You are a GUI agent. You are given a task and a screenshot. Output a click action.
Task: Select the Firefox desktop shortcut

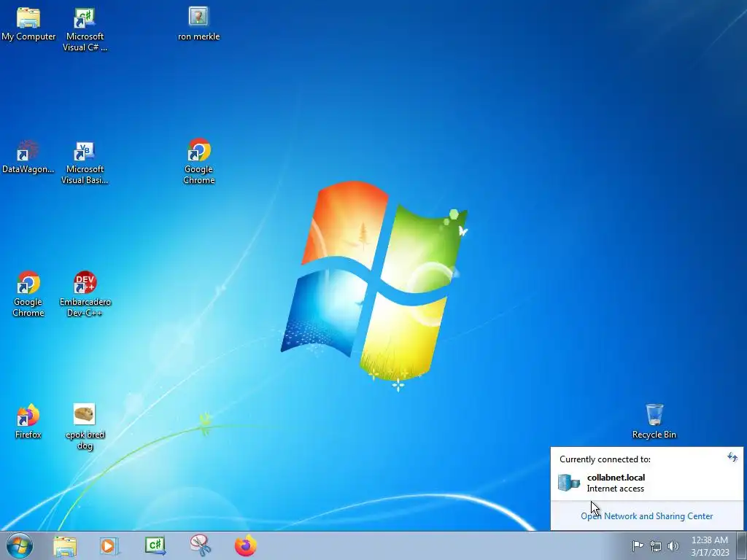(28, 421)
